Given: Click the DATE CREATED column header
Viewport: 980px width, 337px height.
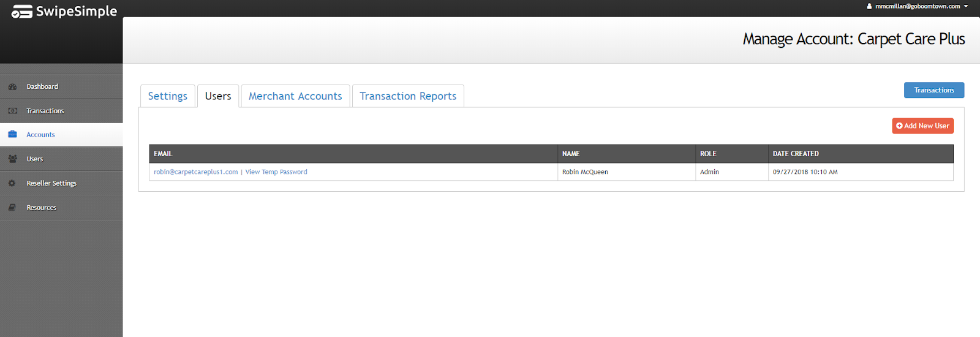Looking at the screenshot, I should point(861,154).
